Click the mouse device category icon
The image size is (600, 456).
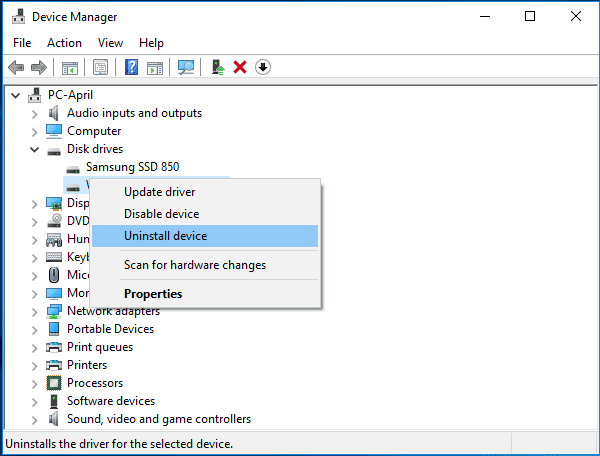click(54, 275)
